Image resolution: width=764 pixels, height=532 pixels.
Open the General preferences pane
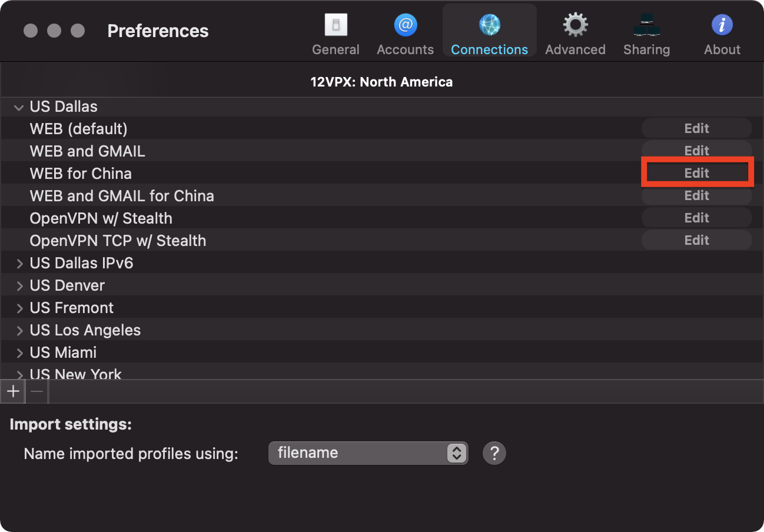click(336, 33)
